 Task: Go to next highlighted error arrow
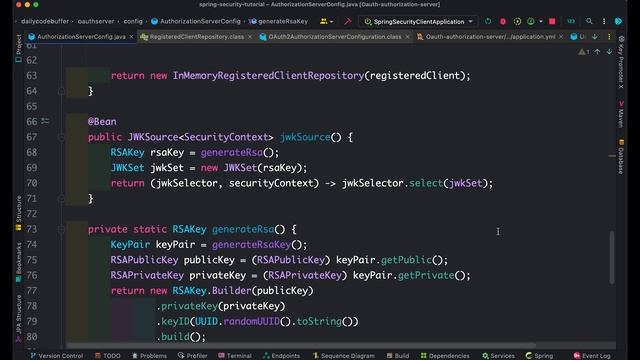click(609, 52)
